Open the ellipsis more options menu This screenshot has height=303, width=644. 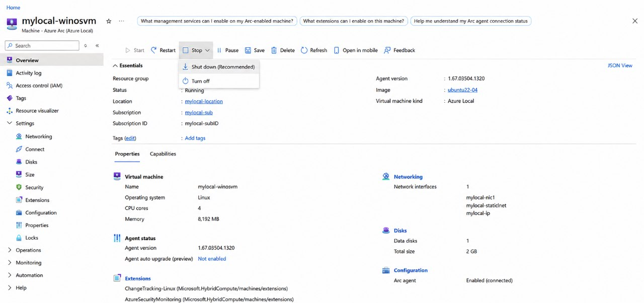(121, 21)
